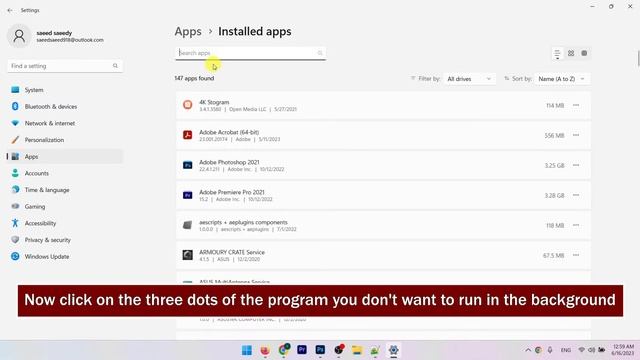This screenshot has height=360, width=640.
Task: Open three-dots menu for Adobe Acrobat (64-bit)
Action: pos(576,135)
